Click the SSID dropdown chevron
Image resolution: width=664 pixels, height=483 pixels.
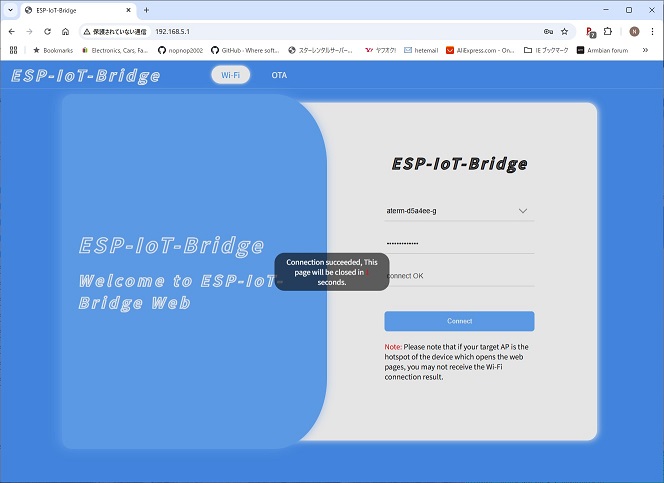(x=523, y=211)
